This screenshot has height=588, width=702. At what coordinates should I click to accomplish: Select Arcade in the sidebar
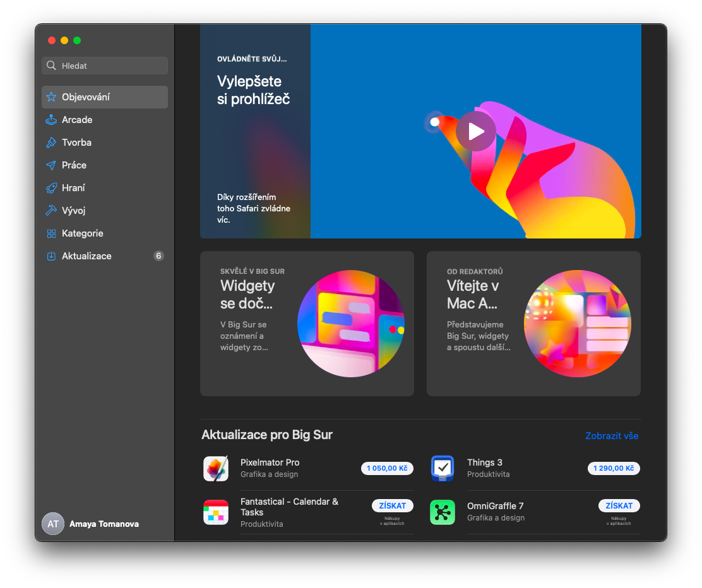click(105, 120)
